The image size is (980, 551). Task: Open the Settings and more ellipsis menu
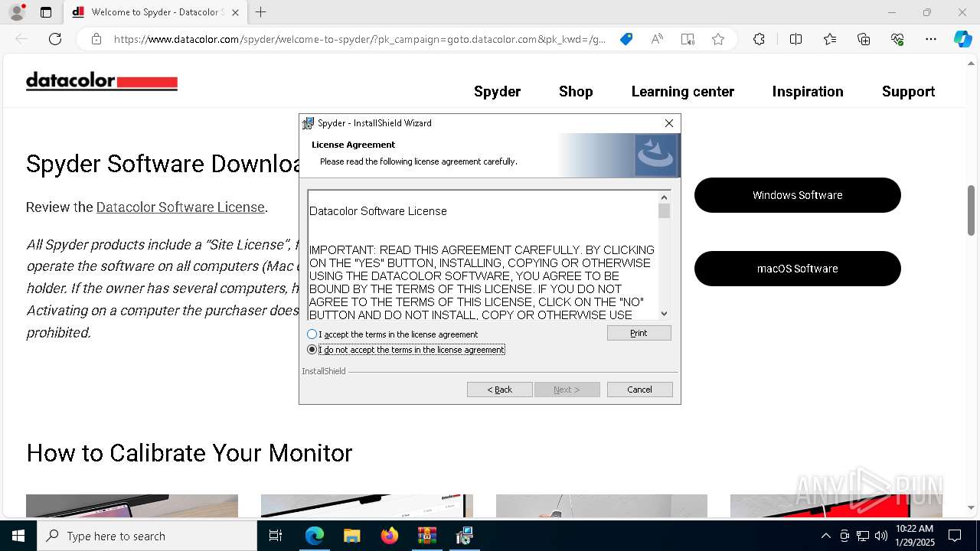(931, 39)
